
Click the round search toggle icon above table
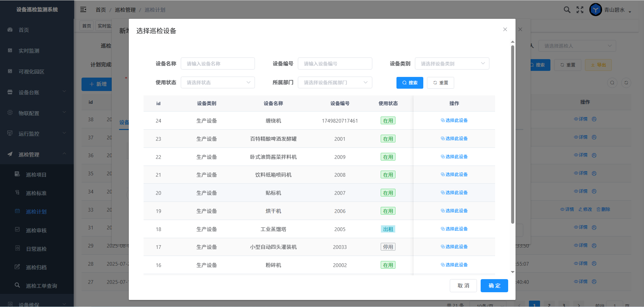click(x=612, y=83)
